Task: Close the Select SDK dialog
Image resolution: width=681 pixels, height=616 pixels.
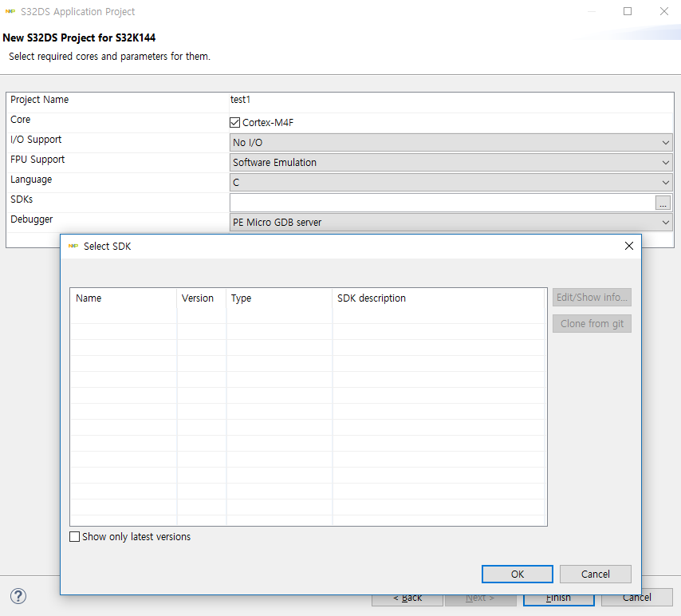Action: (x=629, y=246)
